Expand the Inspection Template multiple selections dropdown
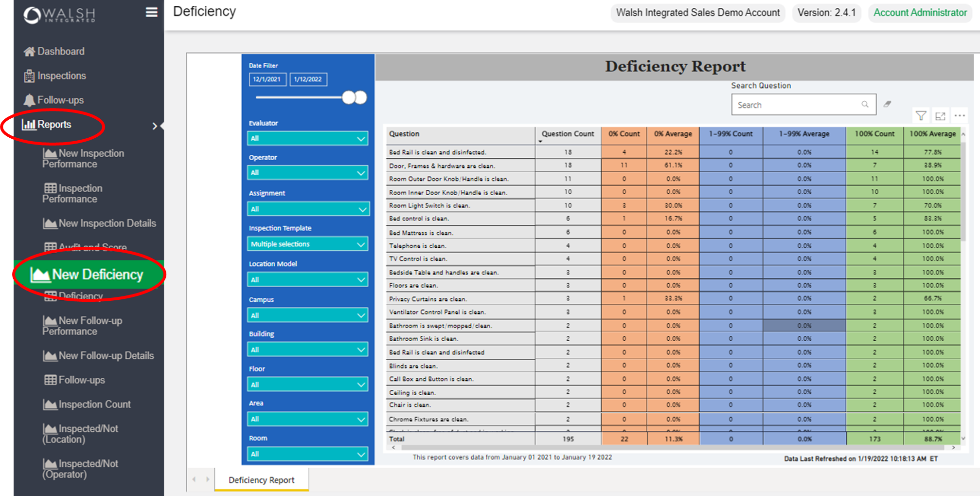980x496 pixels. coord(307,244)
